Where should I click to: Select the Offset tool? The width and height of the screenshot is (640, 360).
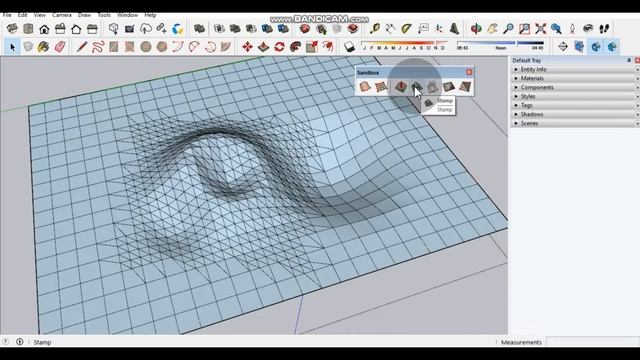coord(328,47)
